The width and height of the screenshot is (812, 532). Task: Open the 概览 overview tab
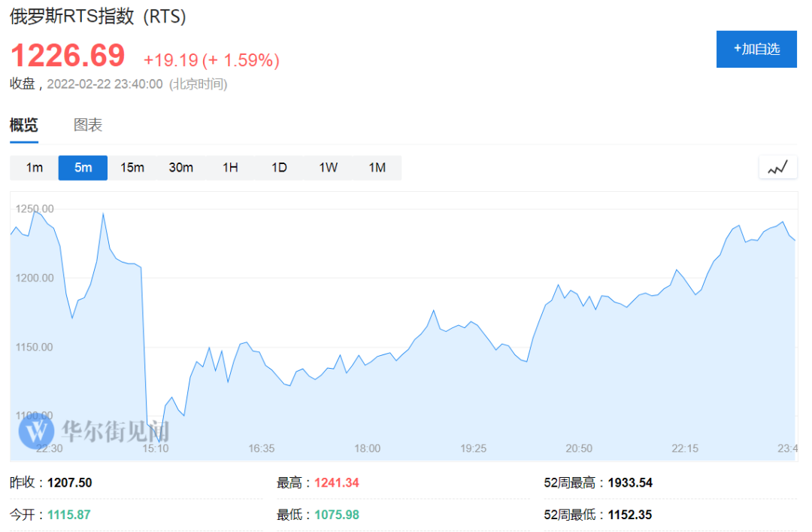(24, 125)
